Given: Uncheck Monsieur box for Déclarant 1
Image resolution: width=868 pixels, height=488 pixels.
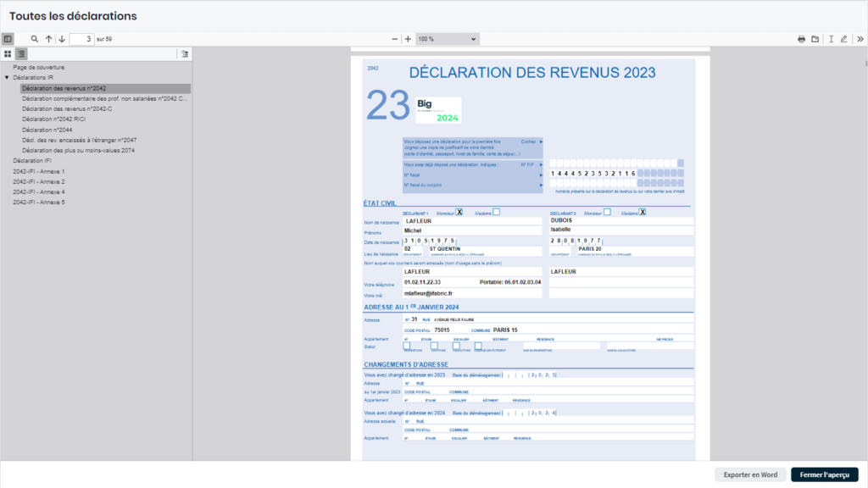Looking at the screenshot, I should point(459,212).
